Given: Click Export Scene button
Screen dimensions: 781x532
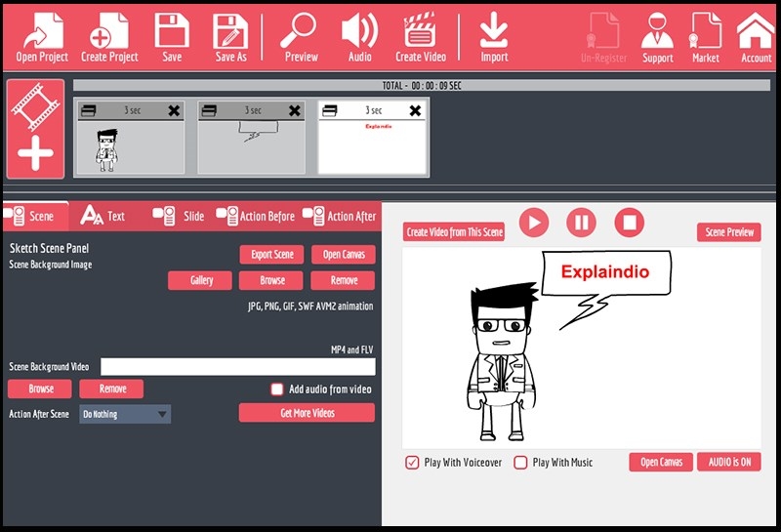Looking at the screenshot, I should click(x=271, y=255).
